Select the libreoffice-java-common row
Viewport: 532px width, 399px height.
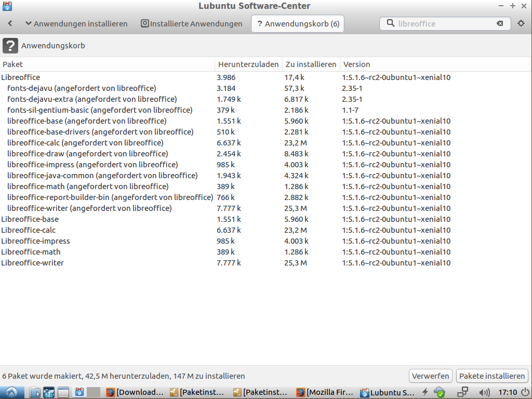265,176
